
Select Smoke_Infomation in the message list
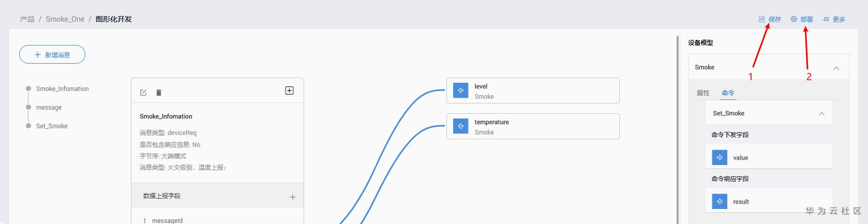click(x=62, y=89)
